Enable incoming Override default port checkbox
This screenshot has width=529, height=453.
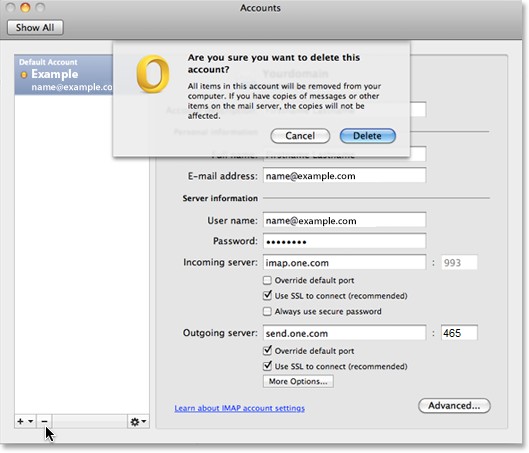pos(267,280)
